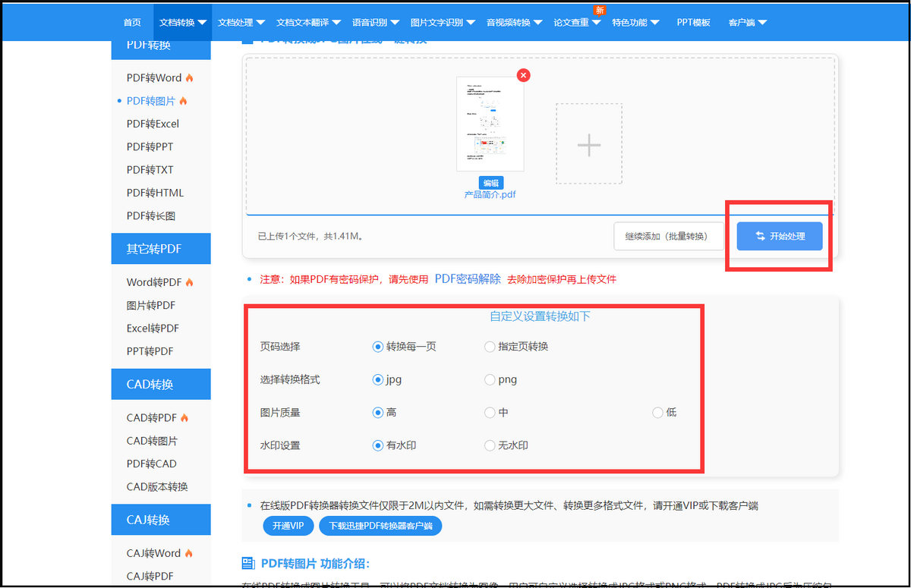Open CAD版本转换 in sidebar

(x=157, y=487)
